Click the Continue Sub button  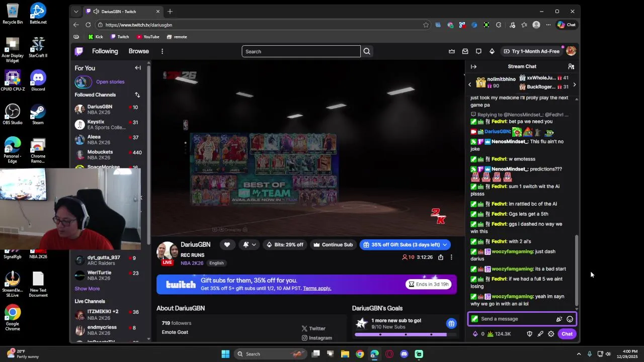(x=333, y=245)
